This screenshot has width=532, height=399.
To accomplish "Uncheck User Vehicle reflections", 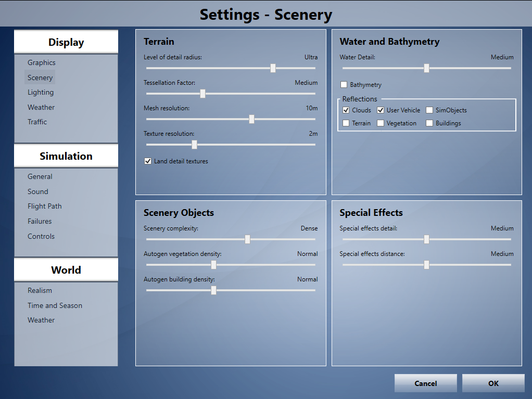I will pos(381,110).
